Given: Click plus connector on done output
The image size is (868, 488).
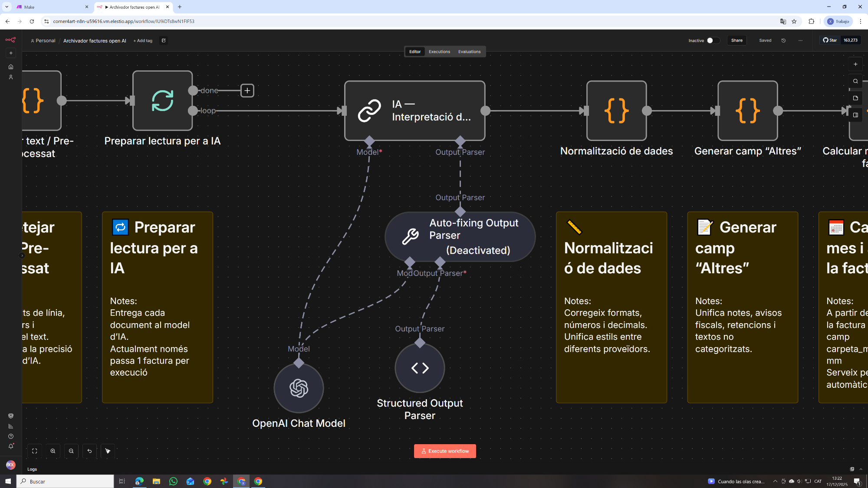Looking at the screenshot, I should point(247,91).
